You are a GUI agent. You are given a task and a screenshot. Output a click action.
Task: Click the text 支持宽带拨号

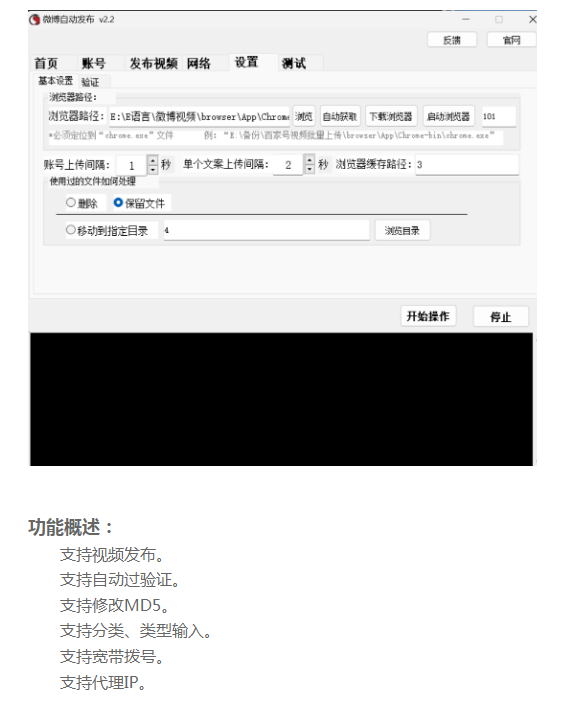[112, 657]
